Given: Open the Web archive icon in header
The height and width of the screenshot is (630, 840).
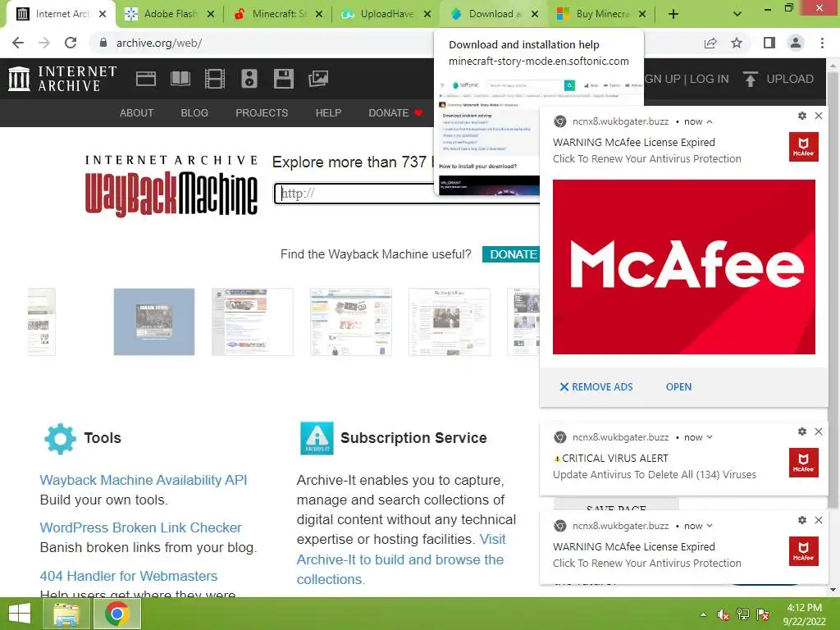Looking at the screenshot, I should (146, 79).
